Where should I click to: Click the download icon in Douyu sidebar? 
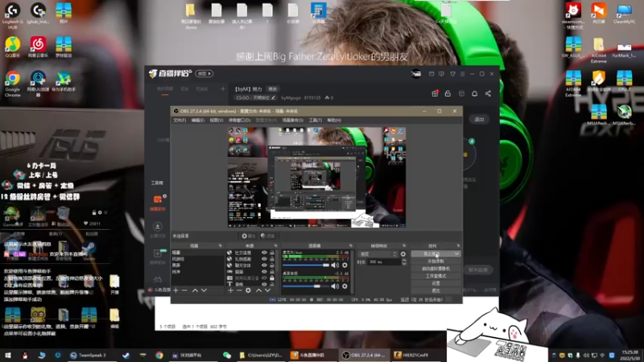tap(157, 226)
